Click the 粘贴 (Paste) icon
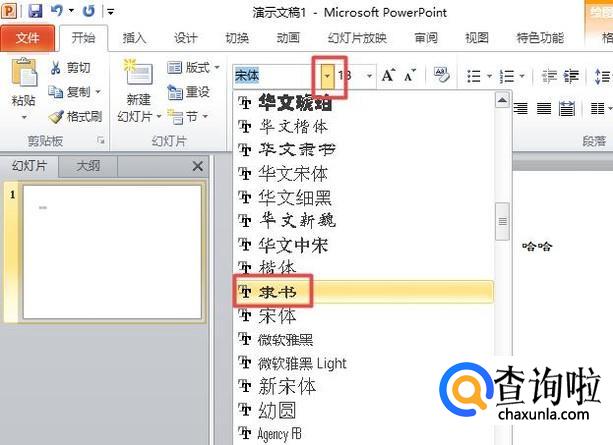 [x=23, y=73]
